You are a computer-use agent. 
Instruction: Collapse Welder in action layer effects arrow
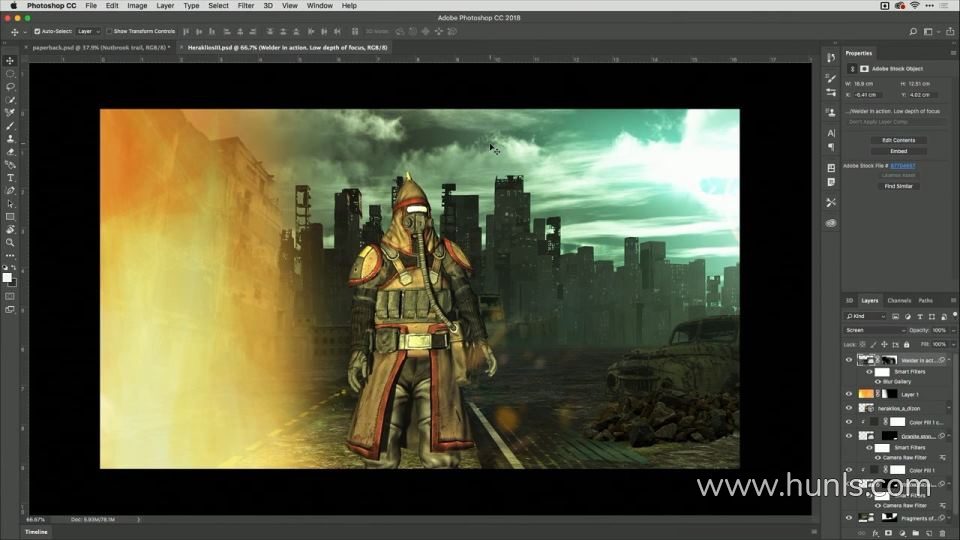coord(950,360)
